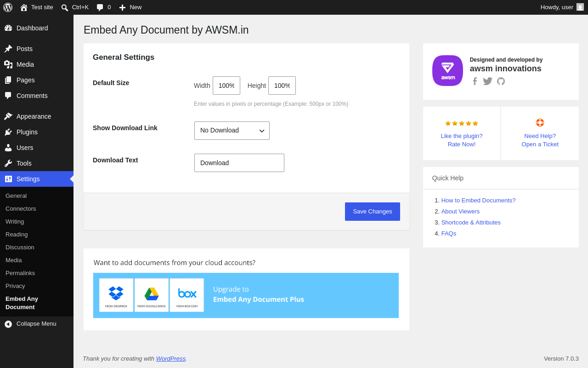Click the five-star rating icon

tap(462, 123)
